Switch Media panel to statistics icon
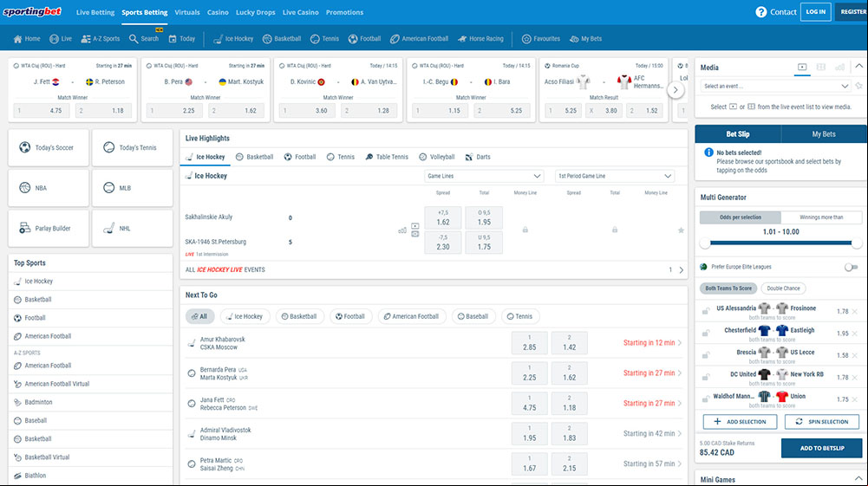 pos(839,67)
